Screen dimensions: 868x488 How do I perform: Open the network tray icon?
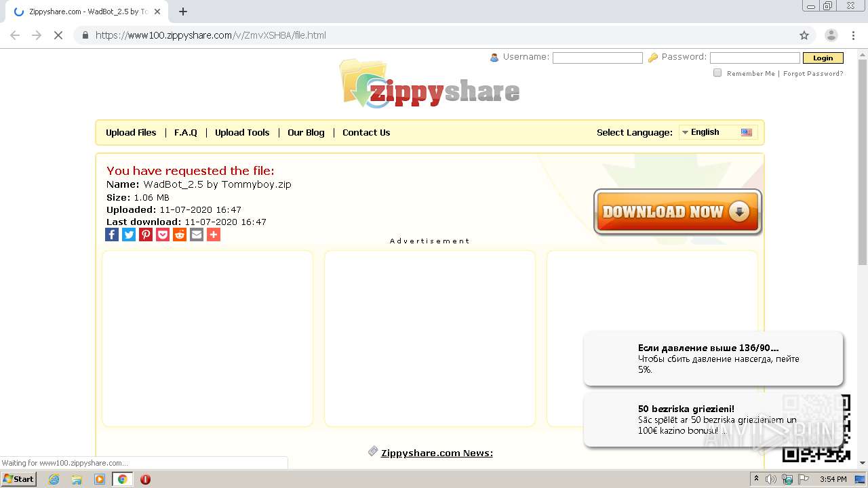tap(787, 479)
